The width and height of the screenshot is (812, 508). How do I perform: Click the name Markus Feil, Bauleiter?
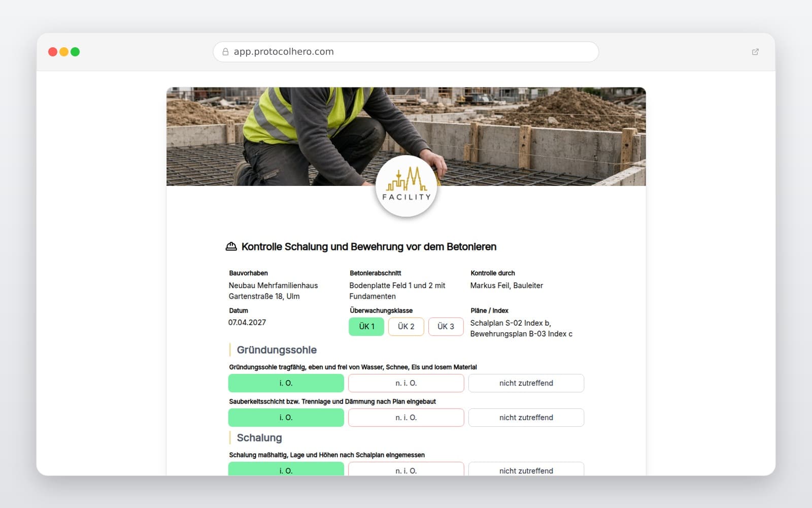pyautogui.click(x=506, y=285)
